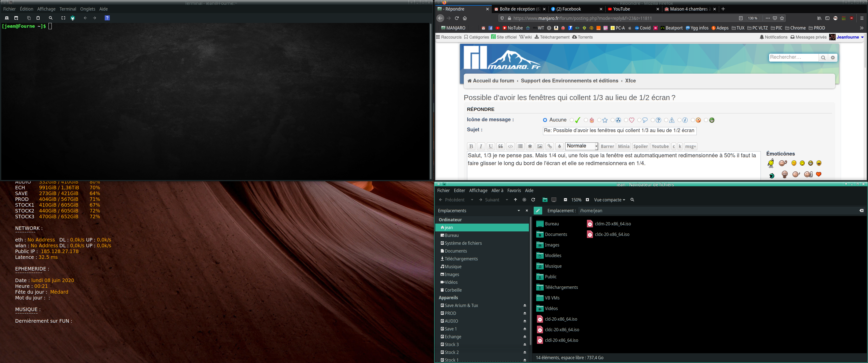Open the Onglets menu in the terminal
Viewport: 868px width, 363px height.
click(88, 9)
